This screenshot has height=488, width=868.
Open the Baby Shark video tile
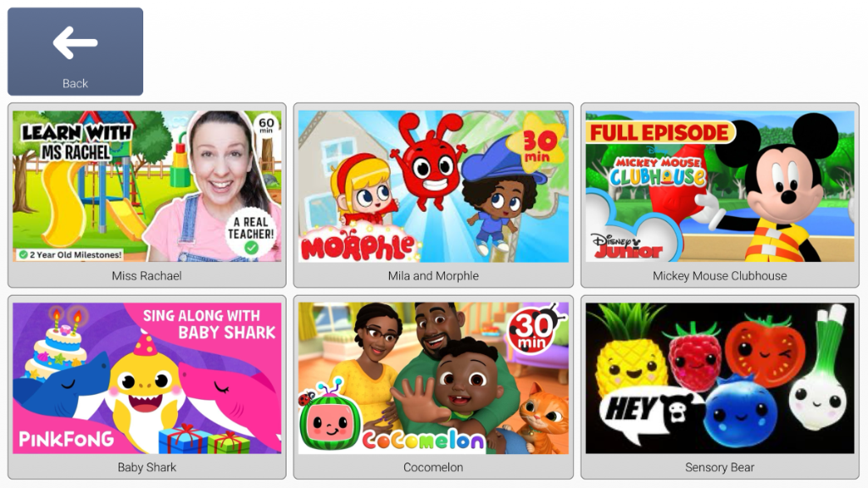tap(147, 386)
